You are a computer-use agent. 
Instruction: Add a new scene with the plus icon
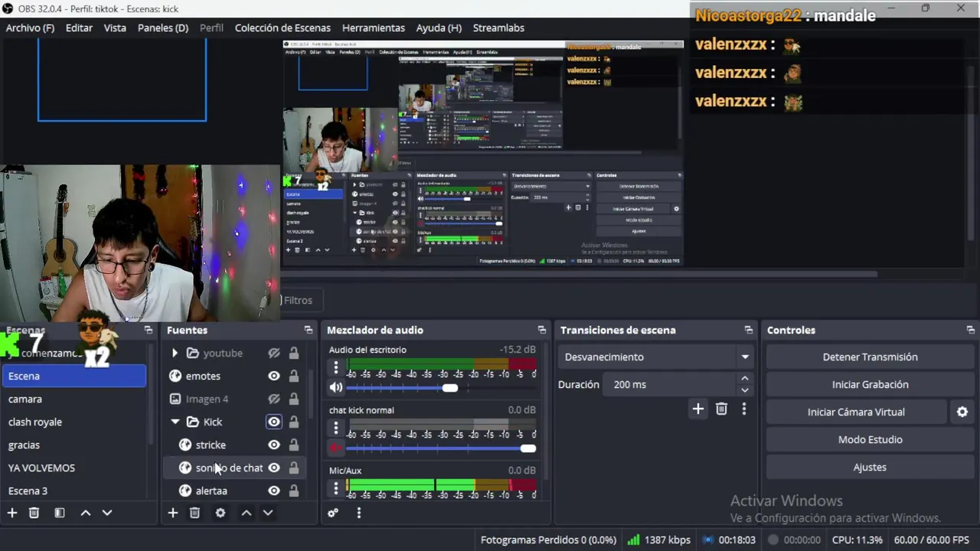pos(12,513)
